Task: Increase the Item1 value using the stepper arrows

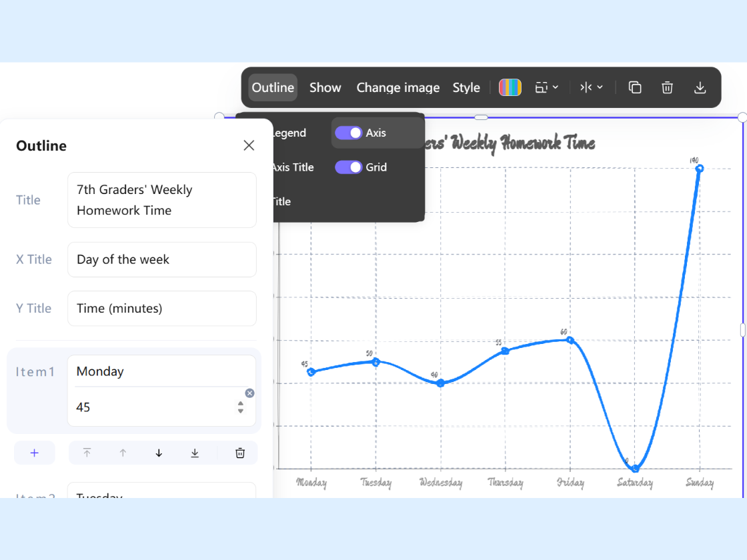Action: click(241, 403)
